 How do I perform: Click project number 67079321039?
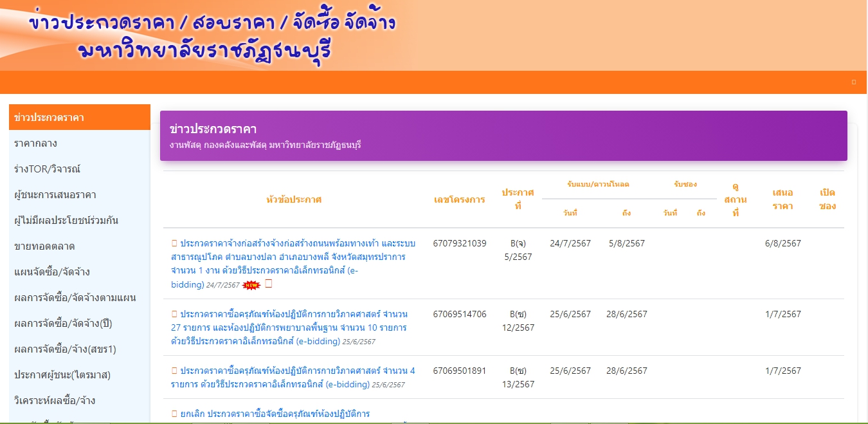point(460,243)
